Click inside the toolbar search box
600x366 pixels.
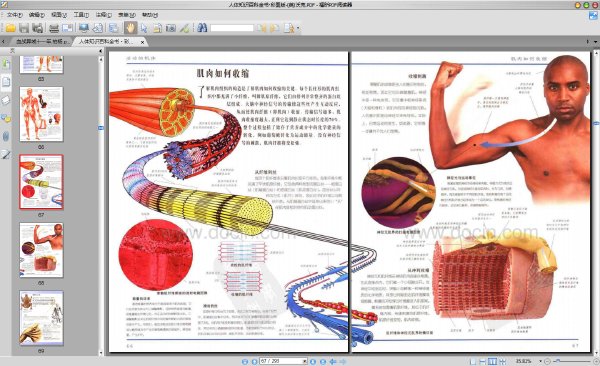click(232, 28)
